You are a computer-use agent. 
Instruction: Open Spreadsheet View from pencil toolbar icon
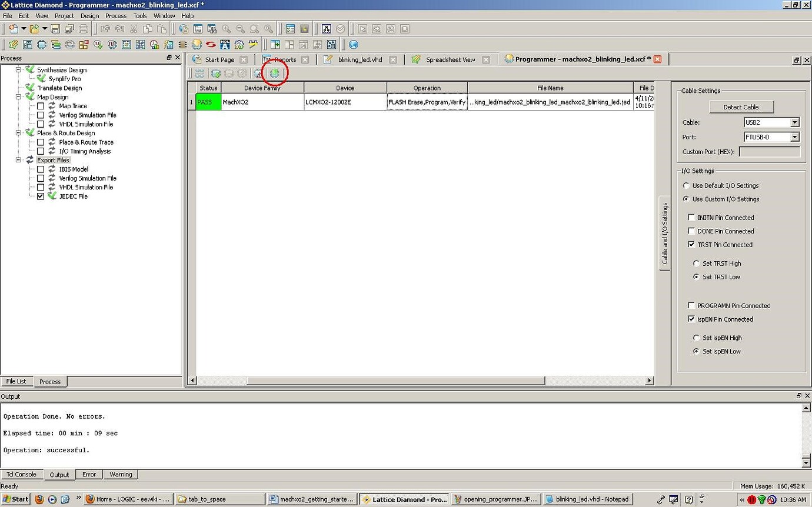tap(14, 44)
